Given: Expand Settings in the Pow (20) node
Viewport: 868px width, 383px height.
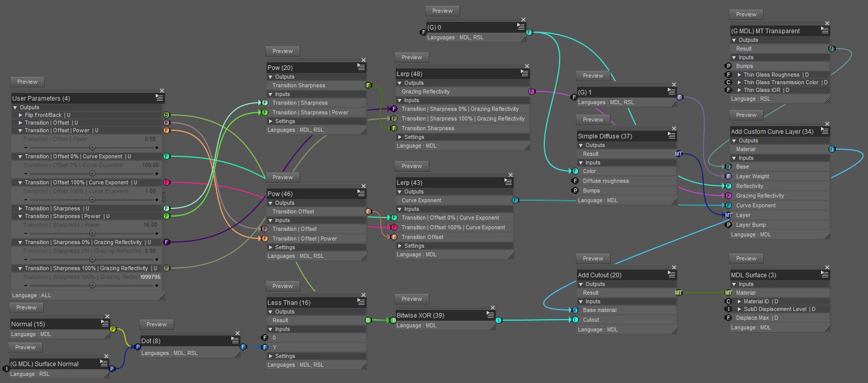Looking at the screenshot, I should 271,122.
